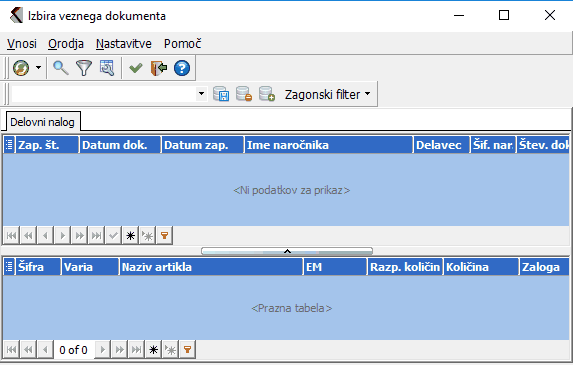
Task: Open the refresh icon dropdown arrow
Action: coord(38,68)
